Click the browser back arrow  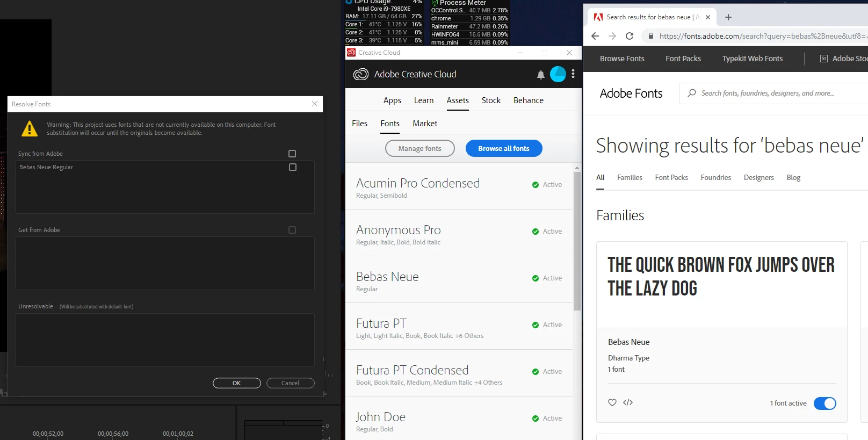[x=595, y=36]
